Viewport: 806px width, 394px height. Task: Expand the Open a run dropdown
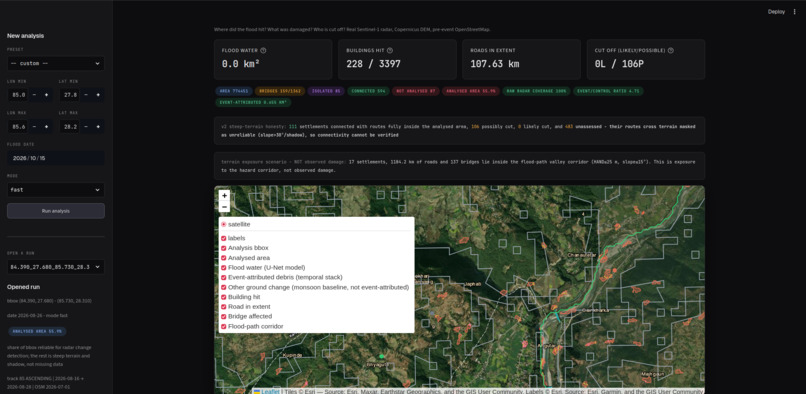[x=56, y=267]
